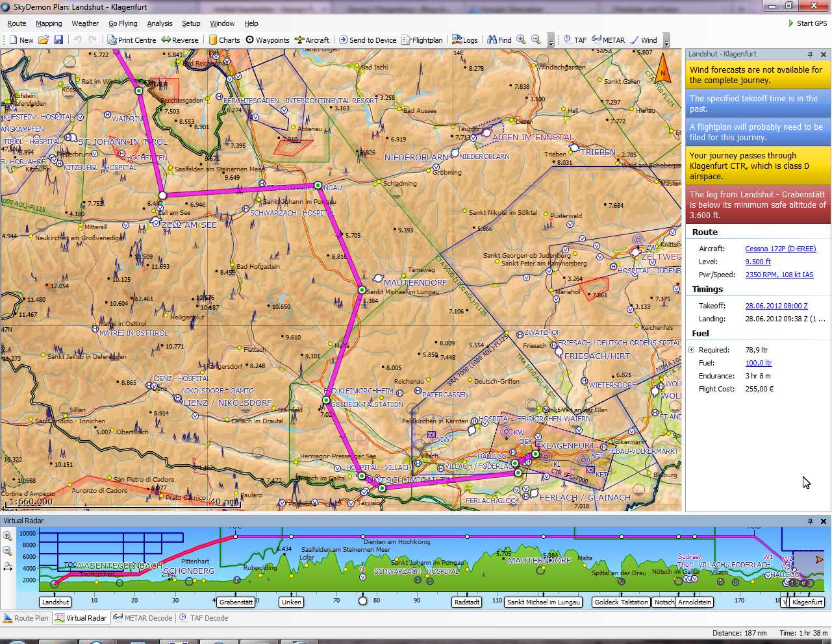This screenshot has height=644, width=832.
Task: Open the Logs toolbar item
Action: (x=465, y=40)
